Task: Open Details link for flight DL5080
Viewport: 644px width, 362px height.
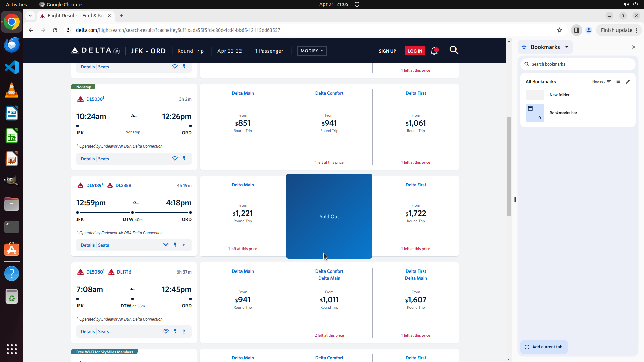Action: (88, 331)
